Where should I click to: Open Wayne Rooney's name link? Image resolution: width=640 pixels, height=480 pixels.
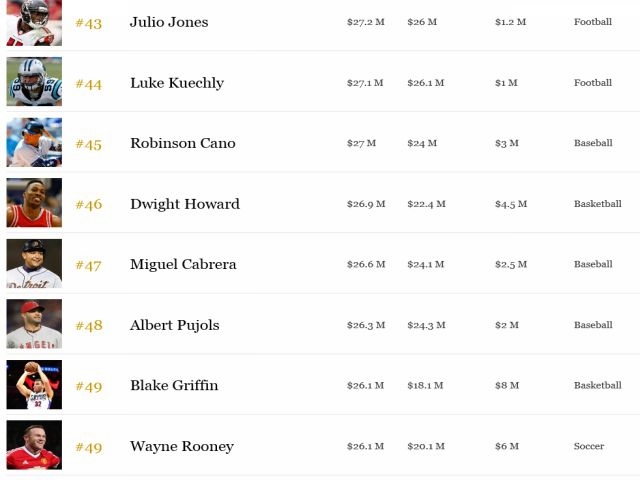(182, 446)
